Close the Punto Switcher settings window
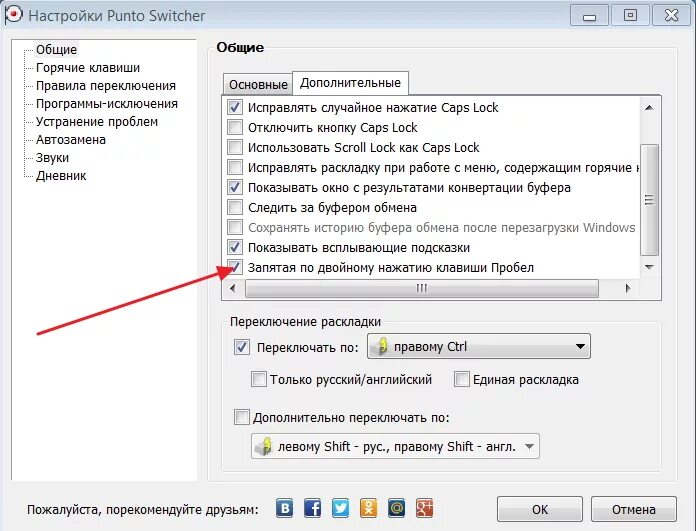Screen dimensions: 696x531 (x=672, y=16)
